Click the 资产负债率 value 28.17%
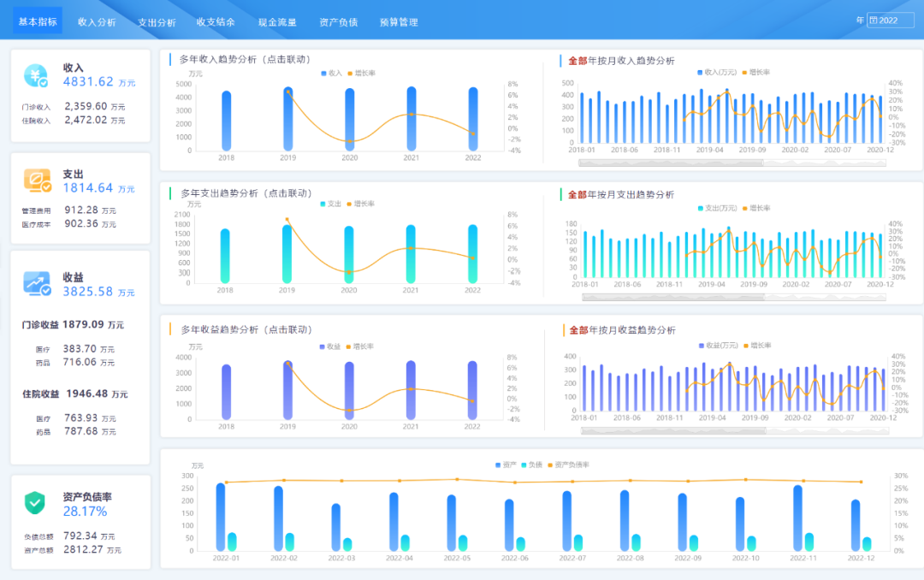 coord(85,512)
